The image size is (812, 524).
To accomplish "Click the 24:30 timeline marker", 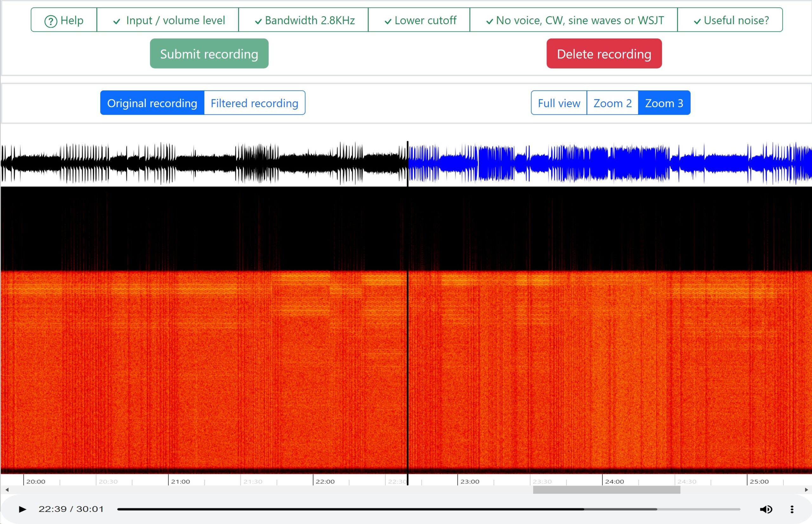I will (x=687, y=481).
